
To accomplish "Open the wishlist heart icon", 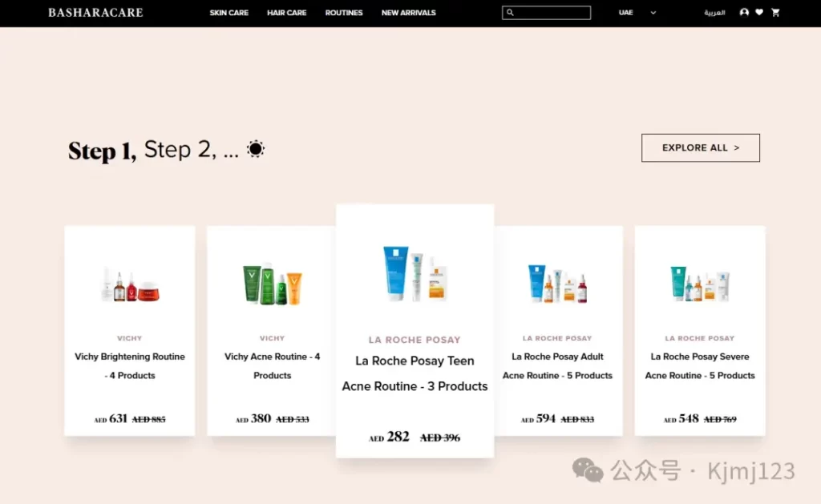I will pos(759,12).
